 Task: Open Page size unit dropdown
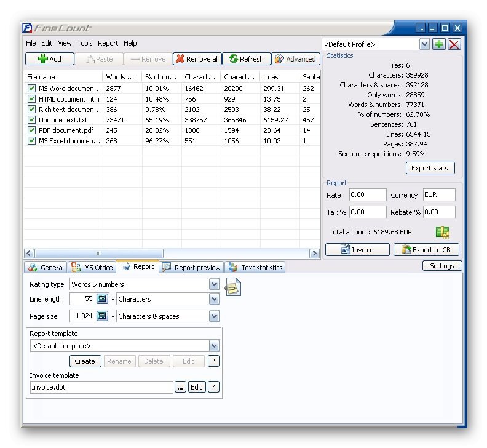click(214, 316)
